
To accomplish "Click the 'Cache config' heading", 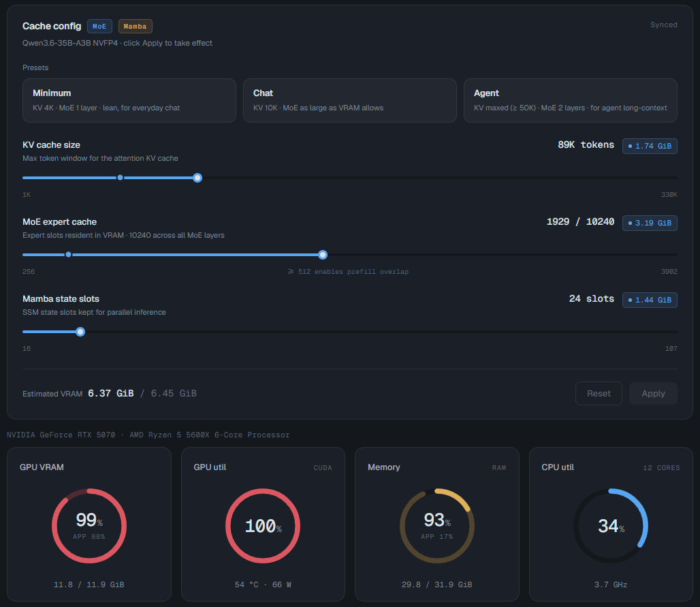I will click(52, 26).
